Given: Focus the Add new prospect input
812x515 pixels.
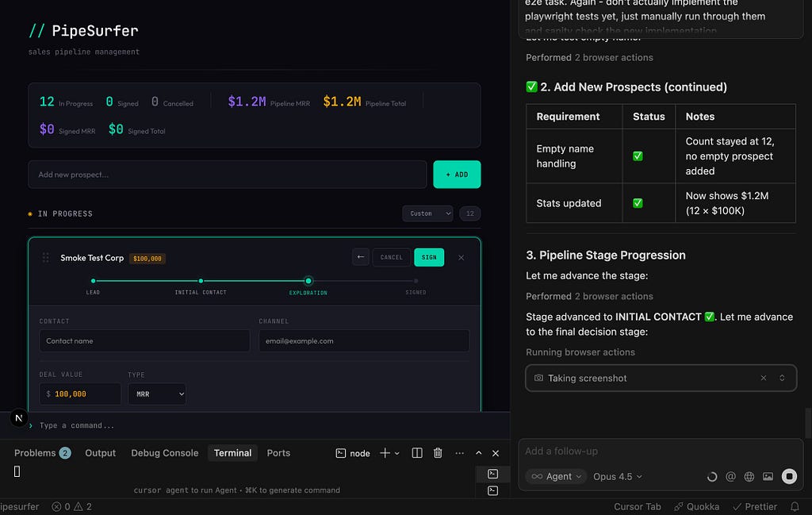Looking at the screenshot, I should click(x=228, y=174).
